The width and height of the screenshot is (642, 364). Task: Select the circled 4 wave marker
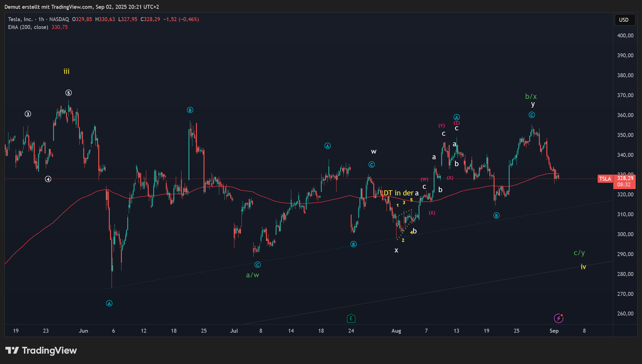48,179
